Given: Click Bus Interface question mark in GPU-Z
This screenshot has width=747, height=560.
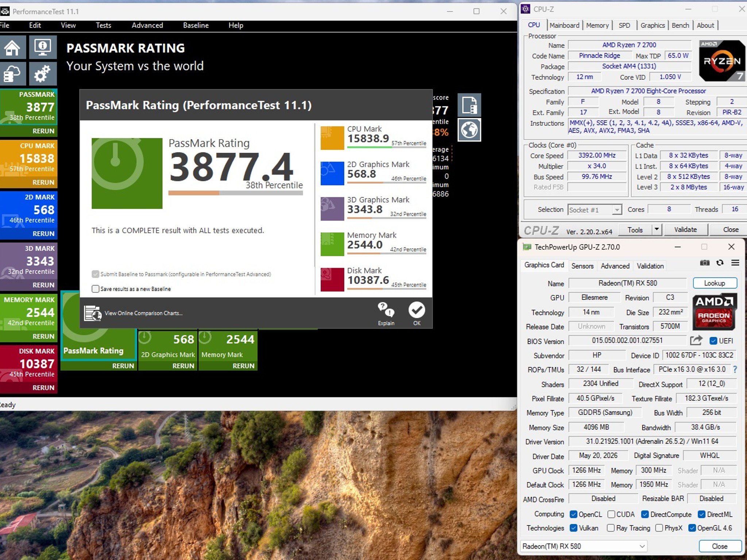Looking at the screenshot, I should 735,369.
